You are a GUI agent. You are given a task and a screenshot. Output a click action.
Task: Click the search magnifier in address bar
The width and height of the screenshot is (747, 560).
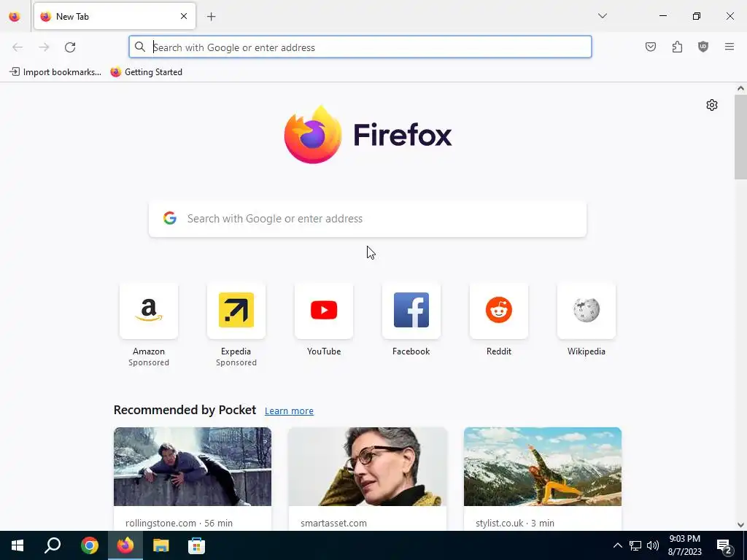(139, 47)
